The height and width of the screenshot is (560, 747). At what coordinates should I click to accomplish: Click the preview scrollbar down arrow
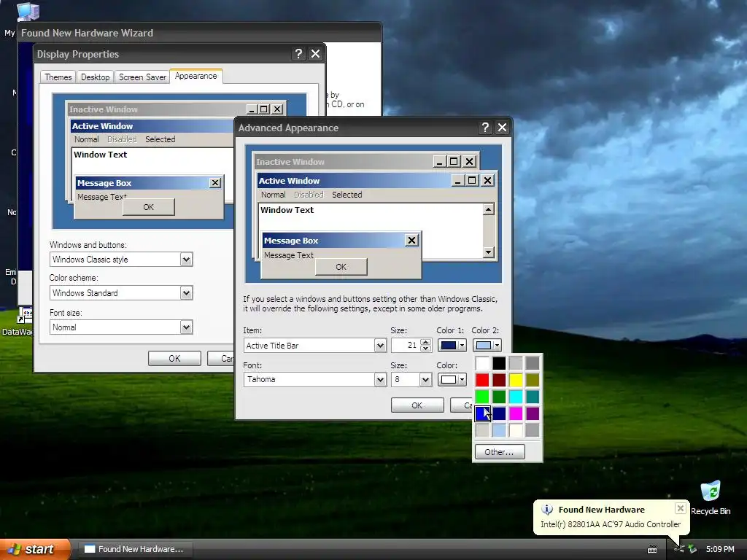coord(488,252)
